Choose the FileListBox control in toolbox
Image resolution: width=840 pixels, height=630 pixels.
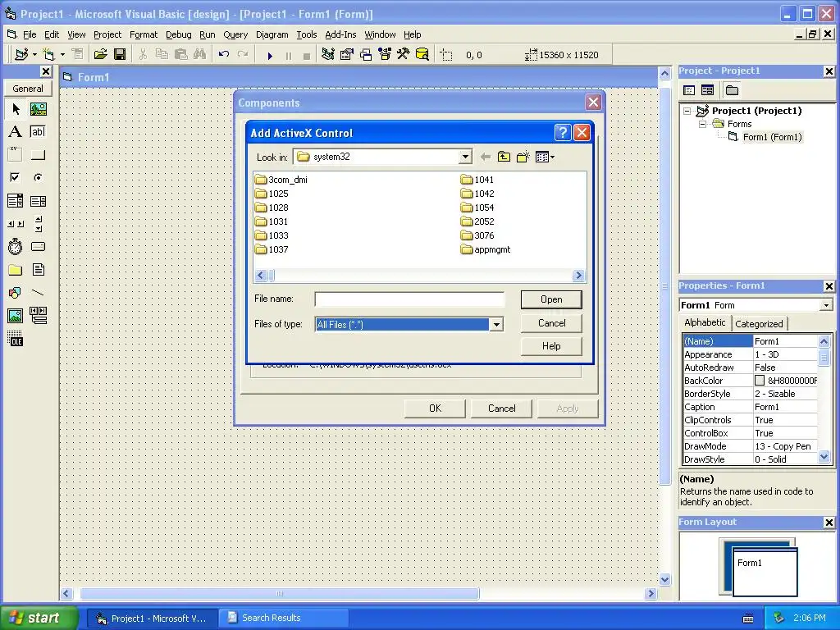tap(38, 269)
